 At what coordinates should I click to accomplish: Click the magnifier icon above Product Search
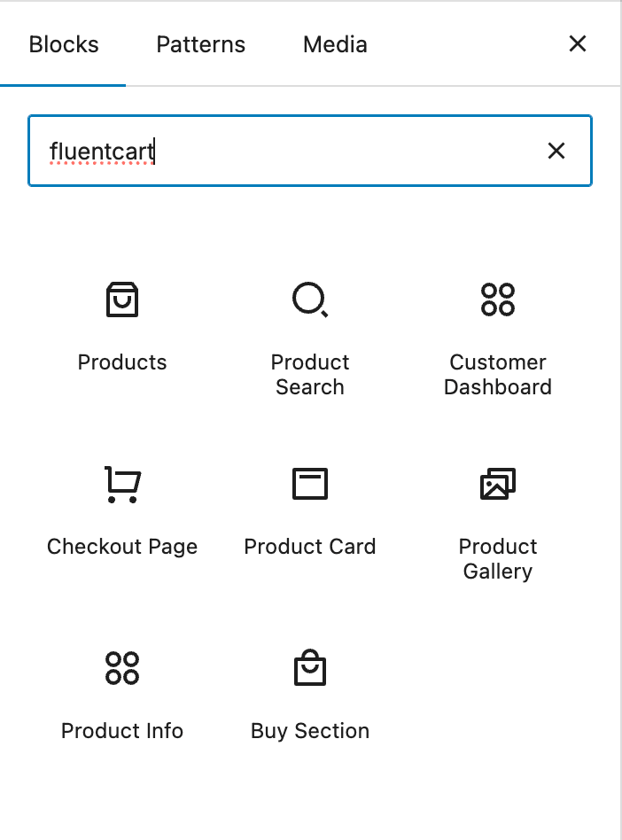click(x=309, y=299)
